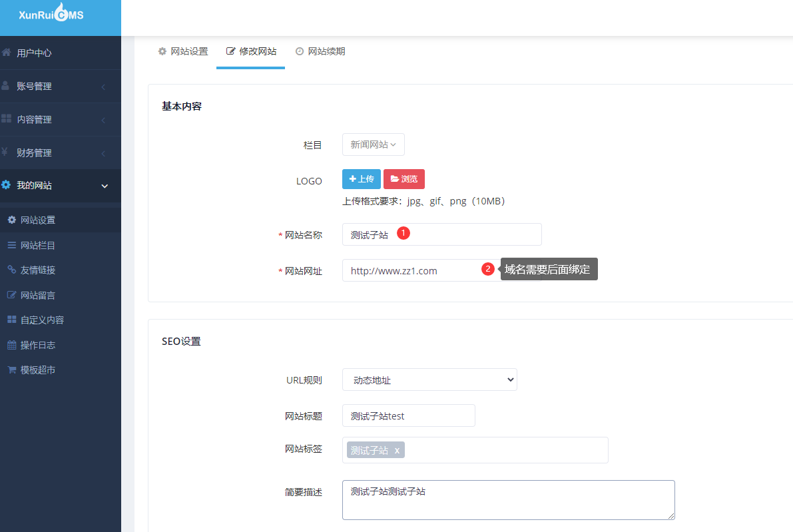Collapse the 我的网站 menu chevron
The image size is (793, 532).
pos(105,186)
